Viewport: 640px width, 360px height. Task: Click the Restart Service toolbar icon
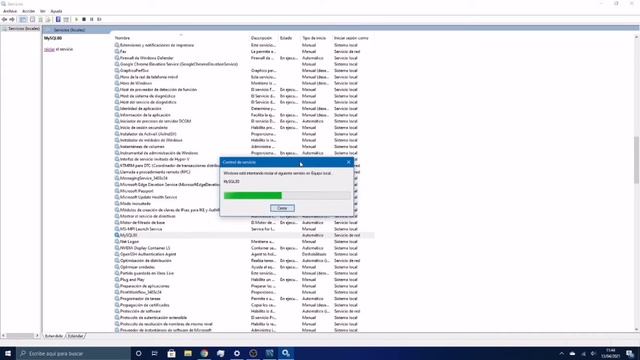(99, 19)
